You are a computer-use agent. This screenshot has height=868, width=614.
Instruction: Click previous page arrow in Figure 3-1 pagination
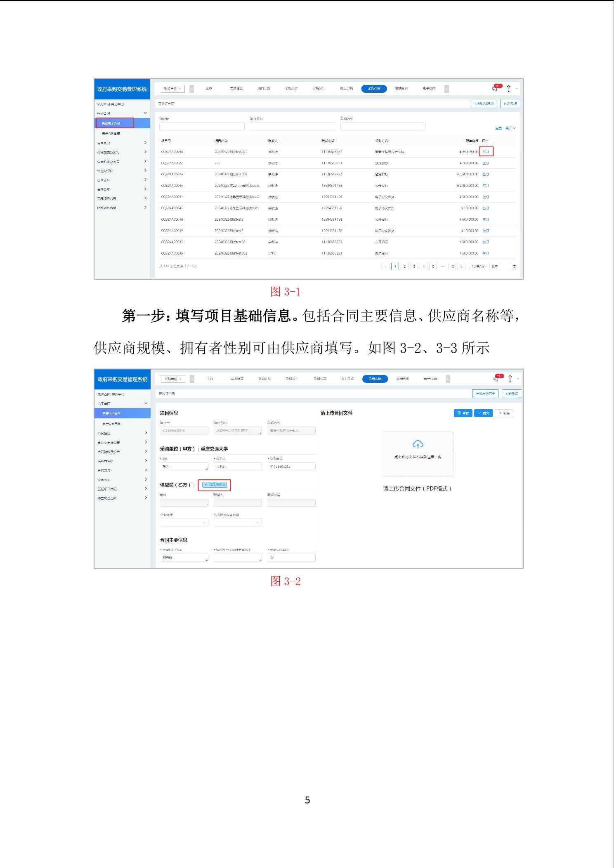[x=386, y=267]
